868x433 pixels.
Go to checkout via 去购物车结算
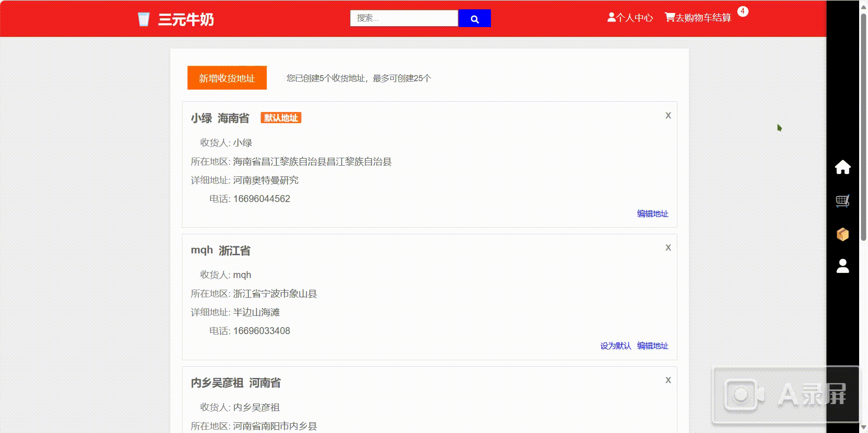tap(705, 19)
